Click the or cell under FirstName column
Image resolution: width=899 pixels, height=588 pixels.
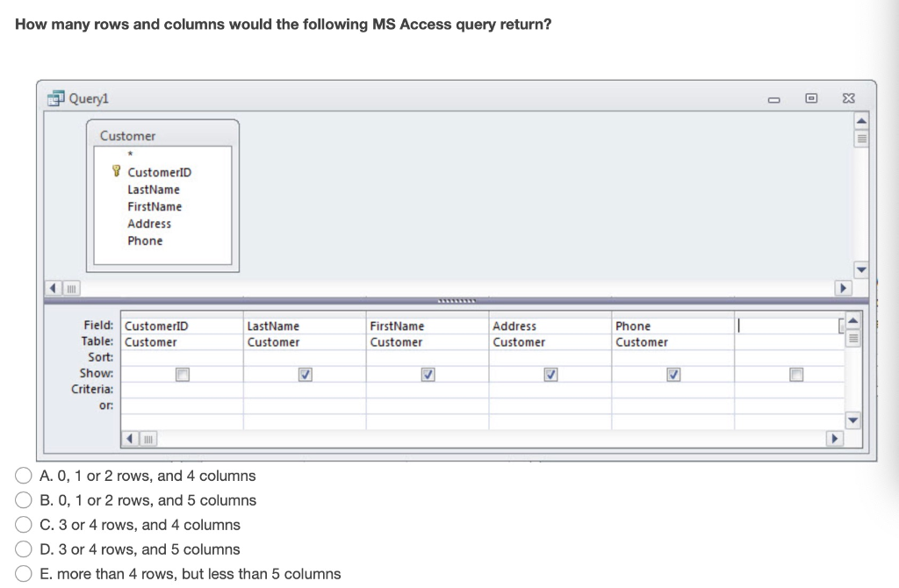[x=428, y=406]
